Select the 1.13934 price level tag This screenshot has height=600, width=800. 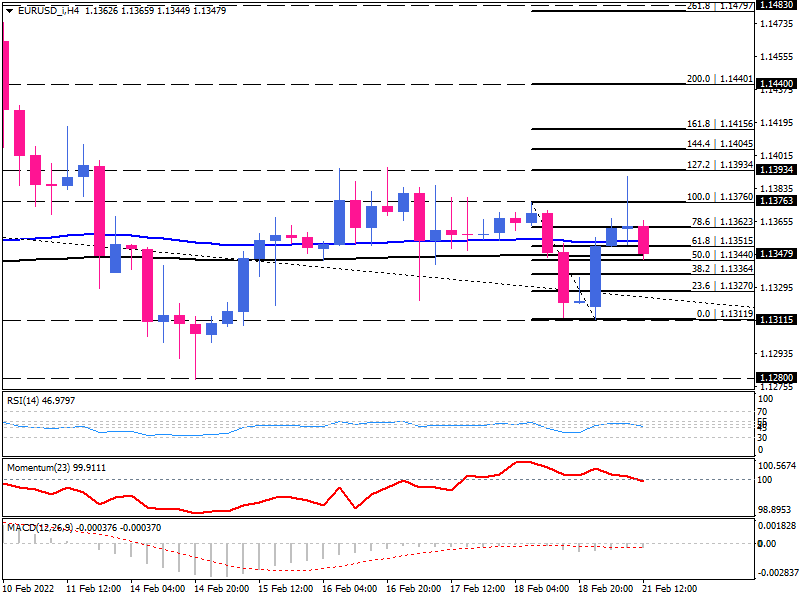point(777,170)
